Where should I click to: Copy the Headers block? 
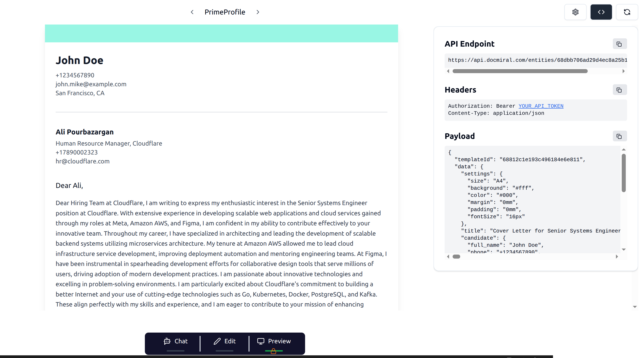pos(620,90)
